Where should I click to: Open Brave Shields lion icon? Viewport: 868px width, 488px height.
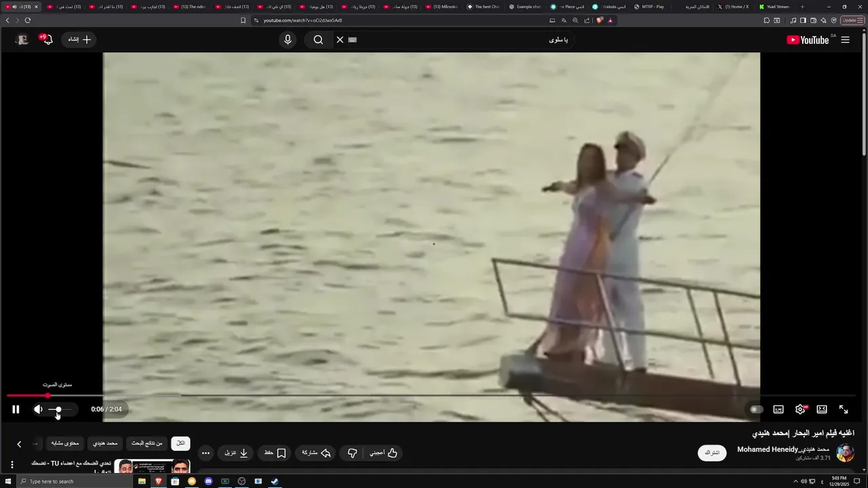pos(599,20)
